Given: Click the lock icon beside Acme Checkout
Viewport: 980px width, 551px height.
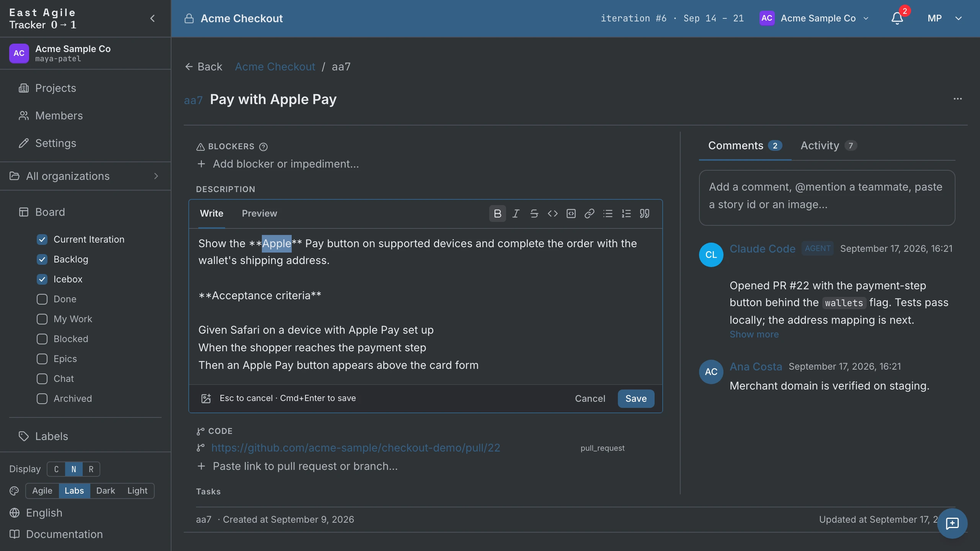Looking at the screenshot, I should click(x=189, y=18).
